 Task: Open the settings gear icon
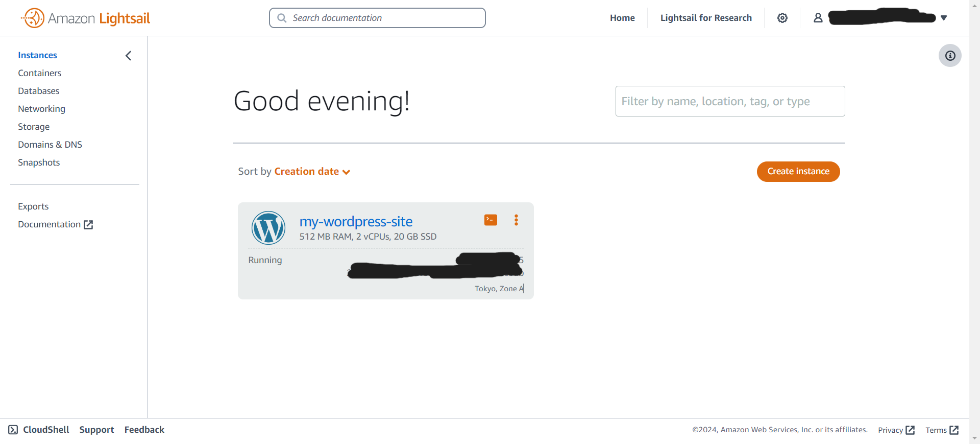[x=782, y=18]
